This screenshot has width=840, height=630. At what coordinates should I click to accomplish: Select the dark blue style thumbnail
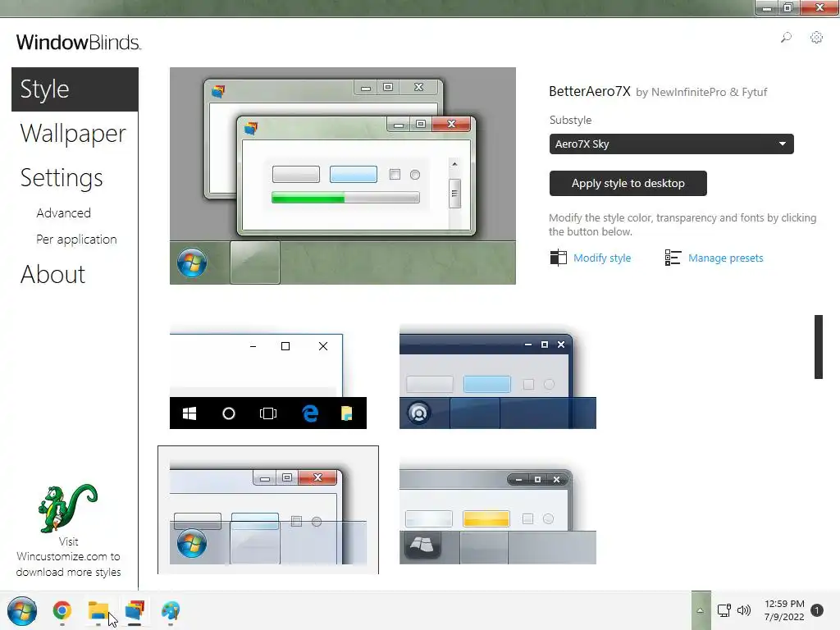coord(498,376)
